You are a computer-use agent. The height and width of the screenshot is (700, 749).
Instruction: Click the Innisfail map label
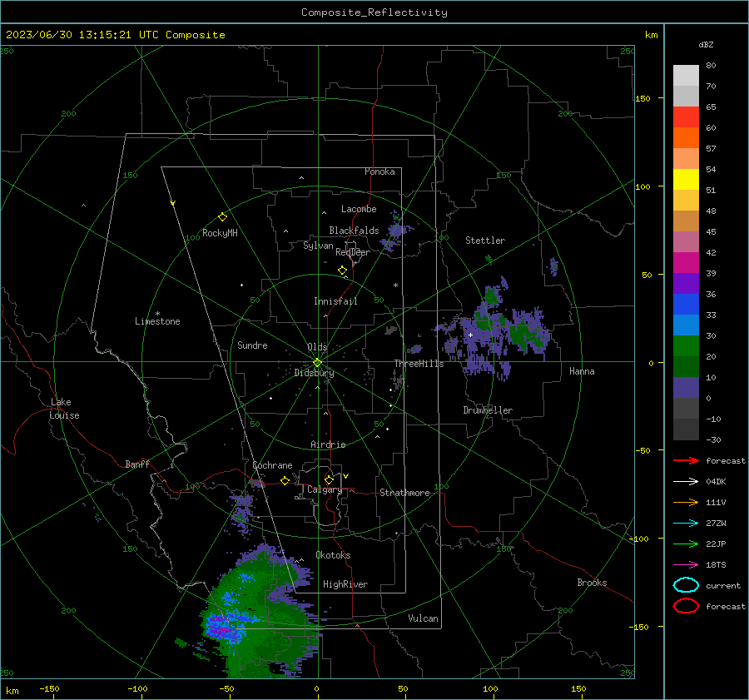click(335, 301)
